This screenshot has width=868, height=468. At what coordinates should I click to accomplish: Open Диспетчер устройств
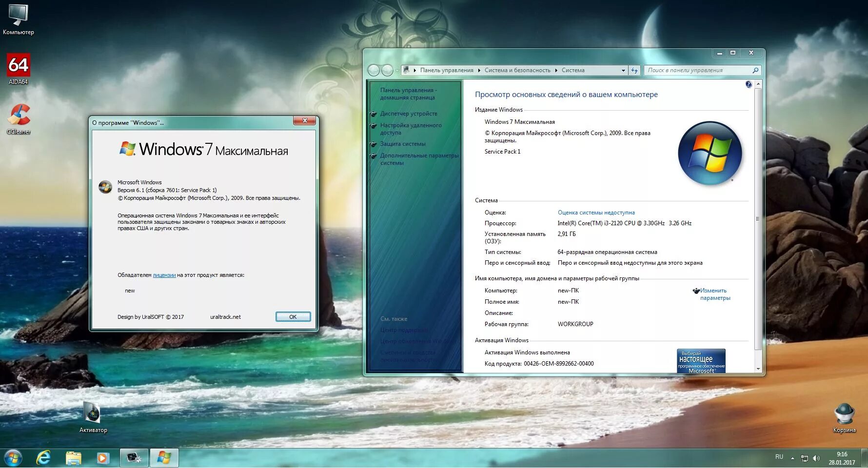(x=409, y=114)
